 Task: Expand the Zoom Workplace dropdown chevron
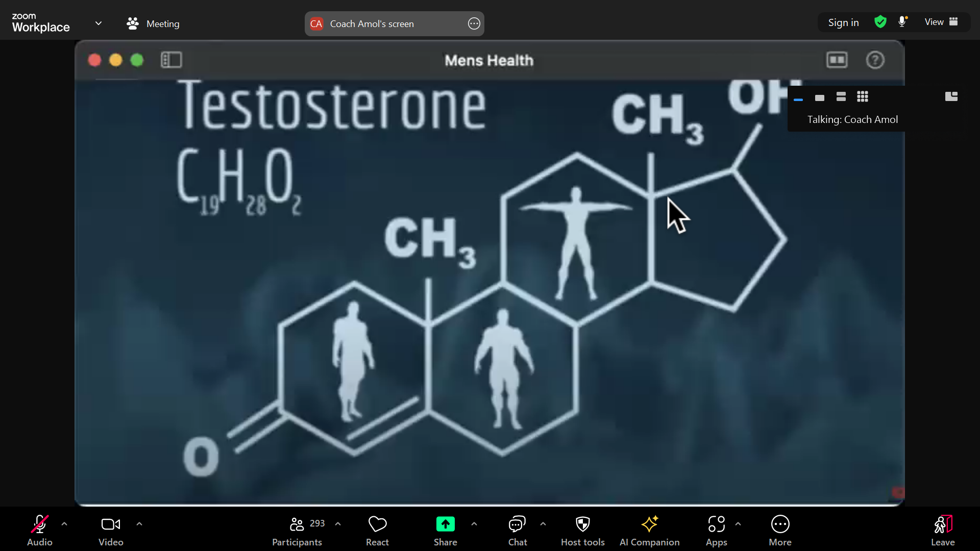99,23
